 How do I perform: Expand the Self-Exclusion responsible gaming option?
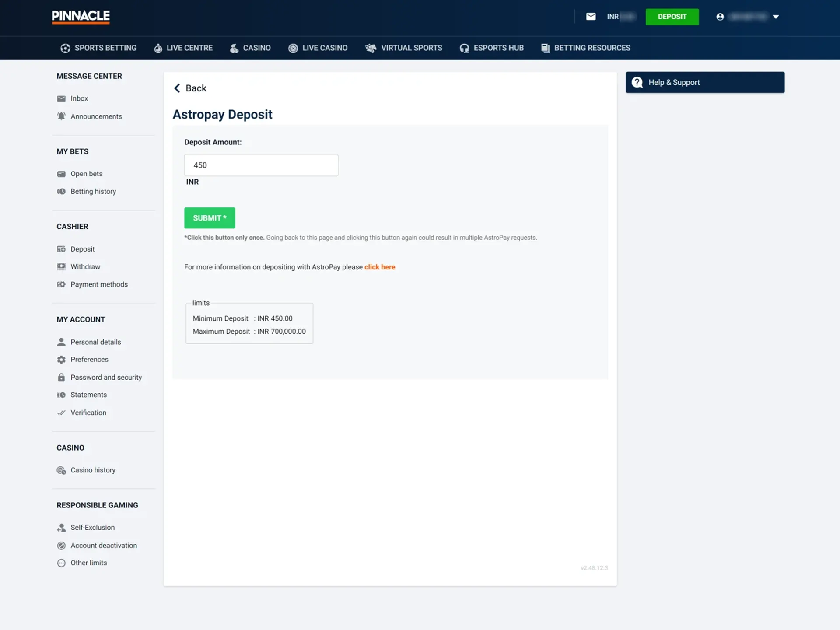(92, 528)
